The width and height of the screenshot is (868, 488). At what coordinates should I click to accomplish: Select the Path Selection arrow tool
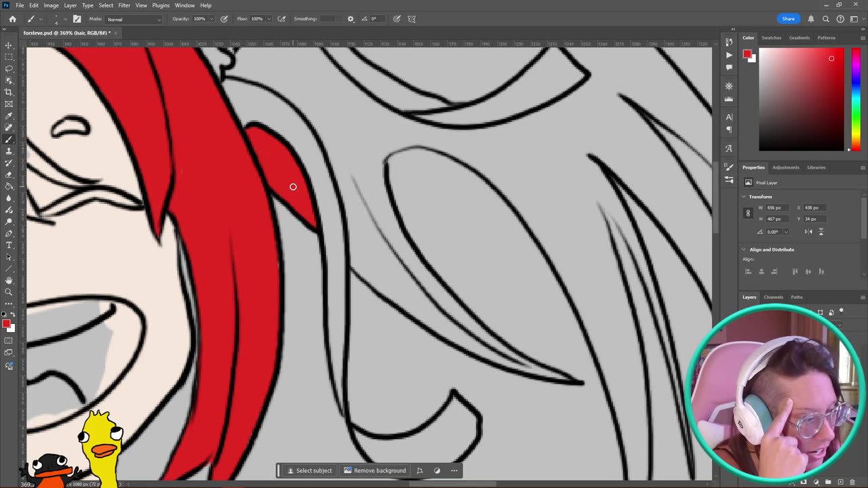(x=9, y=257)
